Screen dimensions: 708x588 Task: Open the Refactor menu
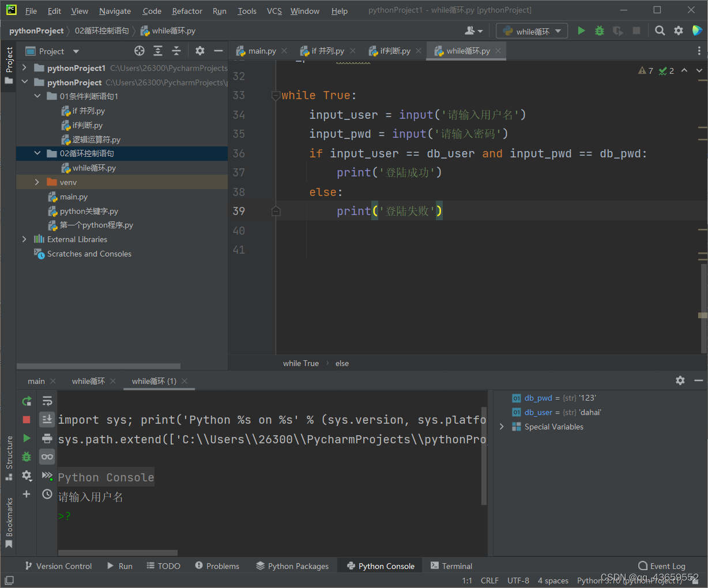[187, 10]
